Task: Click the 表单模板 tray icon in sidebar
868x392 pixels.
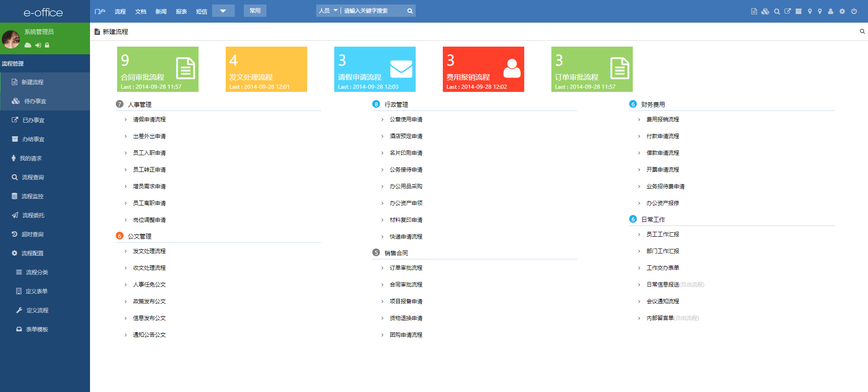Action: 19,329
